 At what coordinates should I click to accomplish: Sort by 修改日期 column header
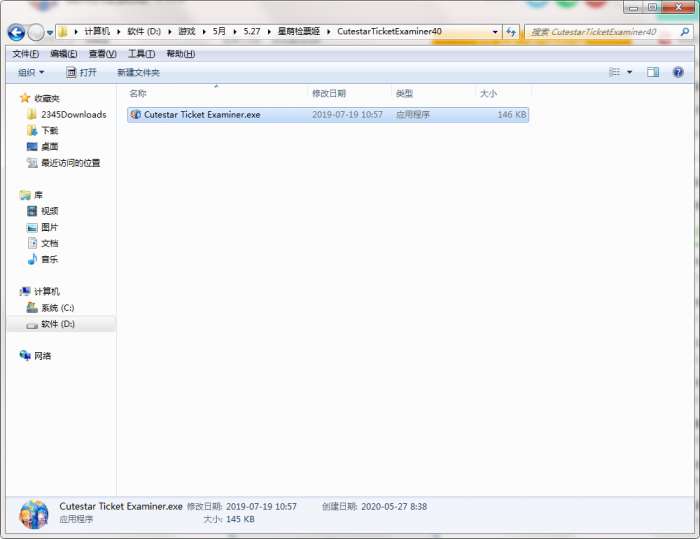pyautogui.click(x=329, y=93)
